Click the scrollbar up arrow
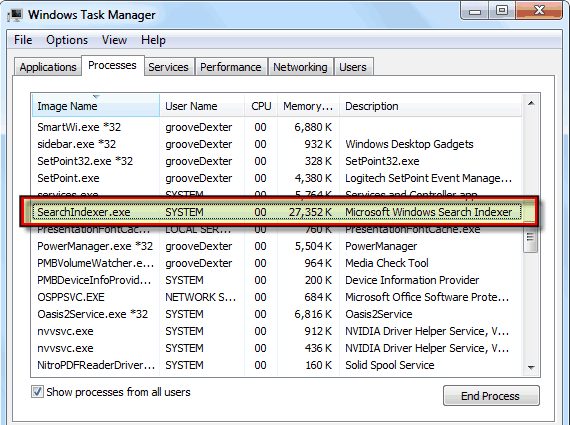570x425 pixels. [x=531, y=103]
